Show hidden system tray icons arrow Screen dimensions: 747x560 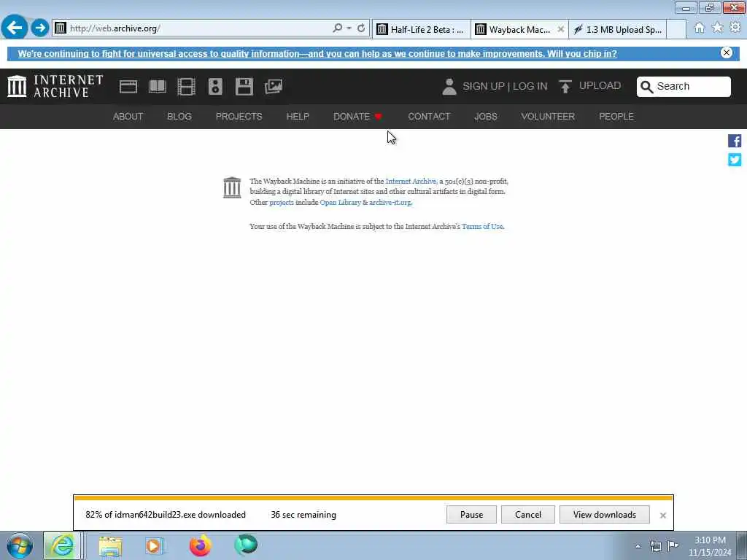638,546
